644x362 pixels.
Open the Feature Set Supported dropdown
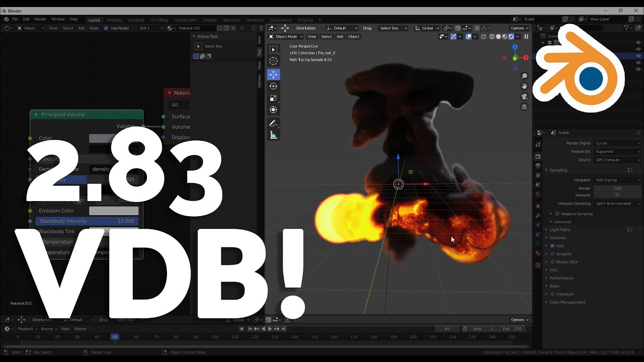click(618, 151)
